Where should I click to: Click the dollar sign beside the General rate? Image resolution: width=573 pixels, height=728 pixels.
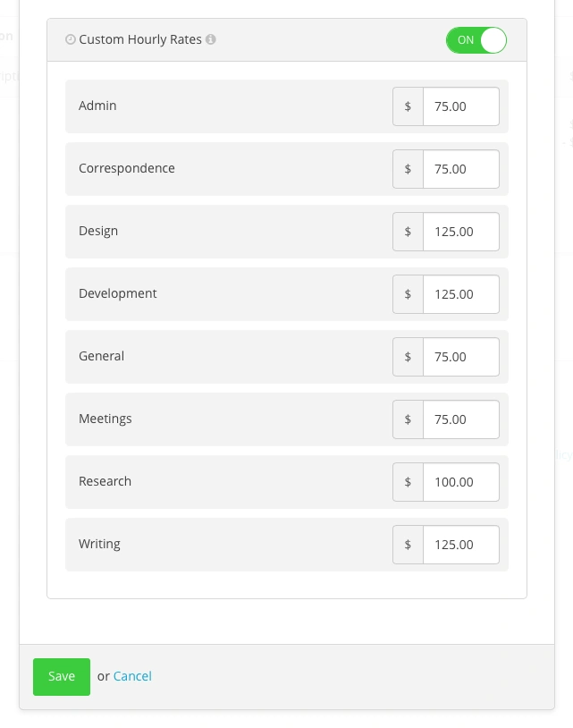[x=408, y=356]
